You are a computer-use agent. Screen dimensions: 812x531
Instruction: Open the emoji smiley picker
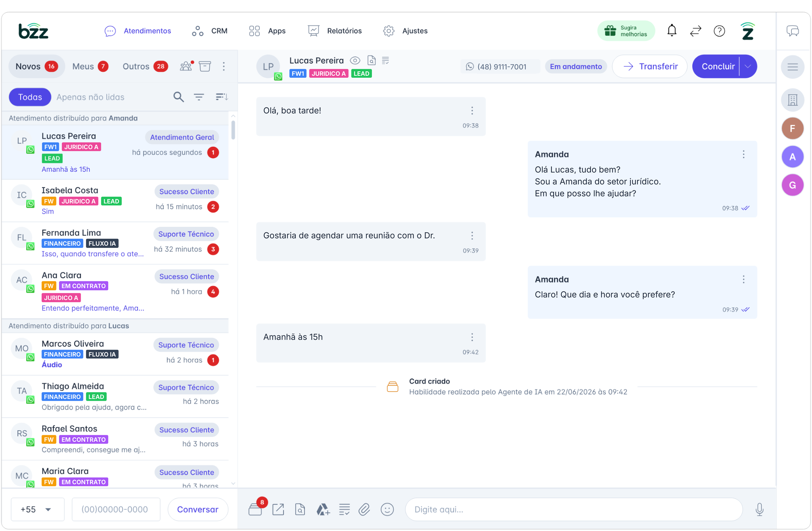tap(387, 510)
